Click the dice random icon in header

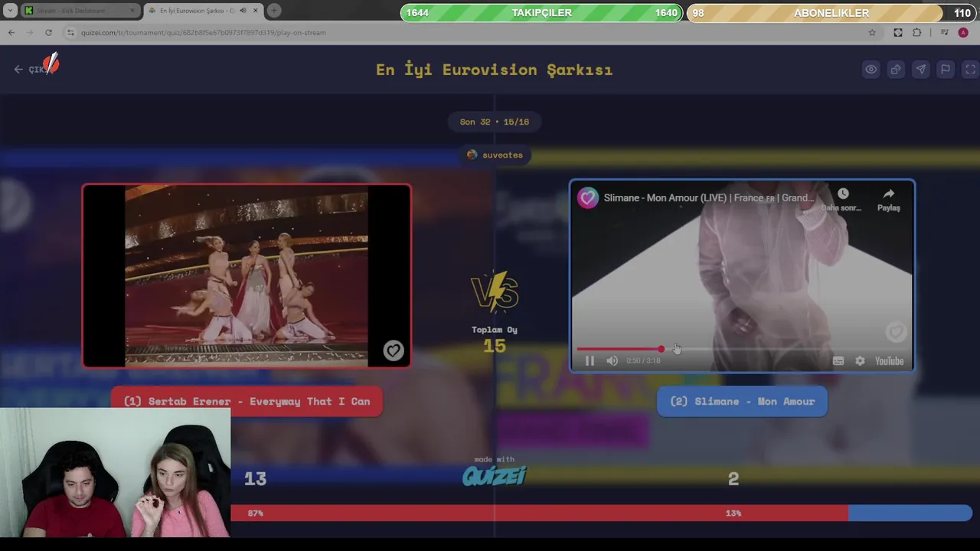(896, 70)
